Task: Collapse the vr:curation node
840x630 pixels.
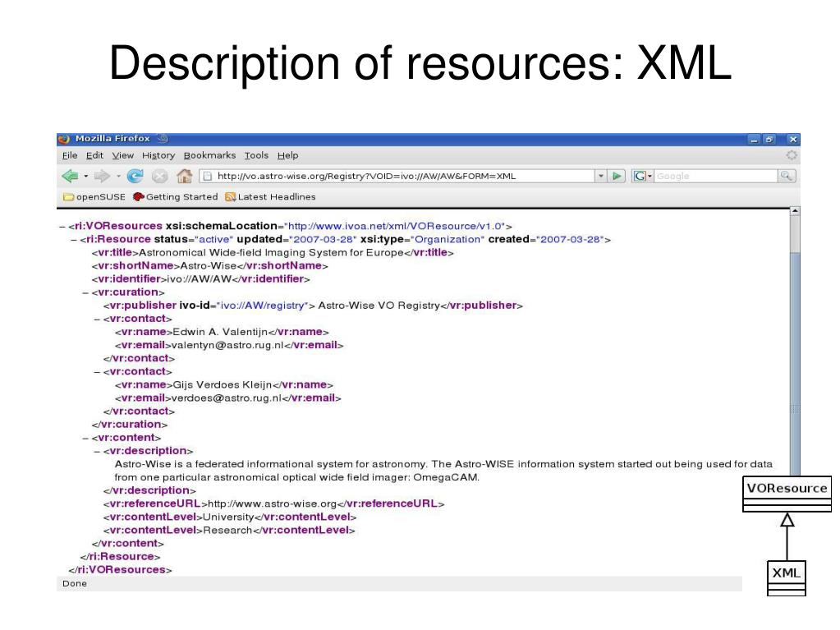Action: (85, 293)
